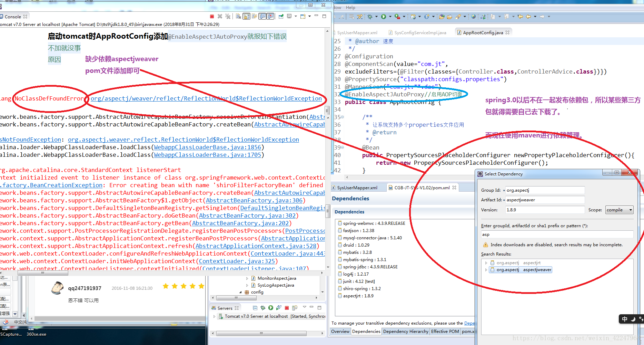
Task: Open the Servers view menu triangle
Action: pos(305,307)
